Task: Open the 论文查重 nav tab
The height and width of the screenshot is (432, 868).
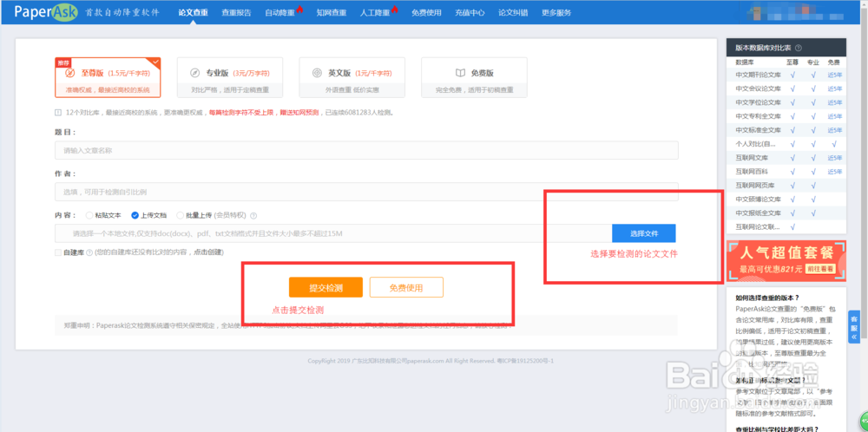Action: pos(194,13)
